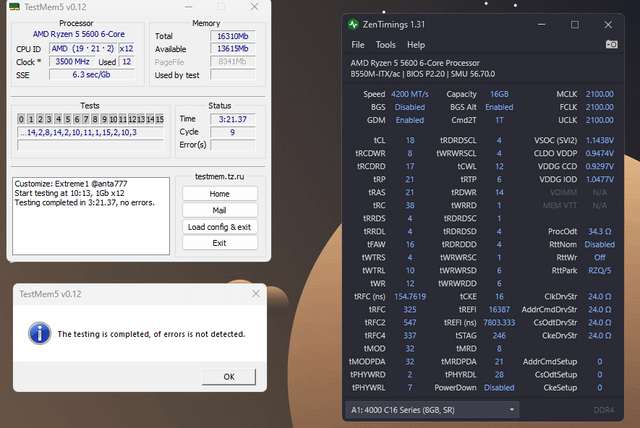Click the PowerDown Disabled value
The width and height of the screenshot is (640, 428).
pyautogui.click(x=499, y=388)
